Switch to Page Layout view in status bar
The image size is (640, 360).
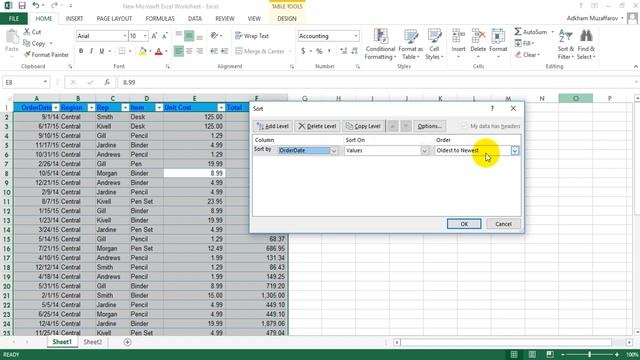tap(532, 354)
